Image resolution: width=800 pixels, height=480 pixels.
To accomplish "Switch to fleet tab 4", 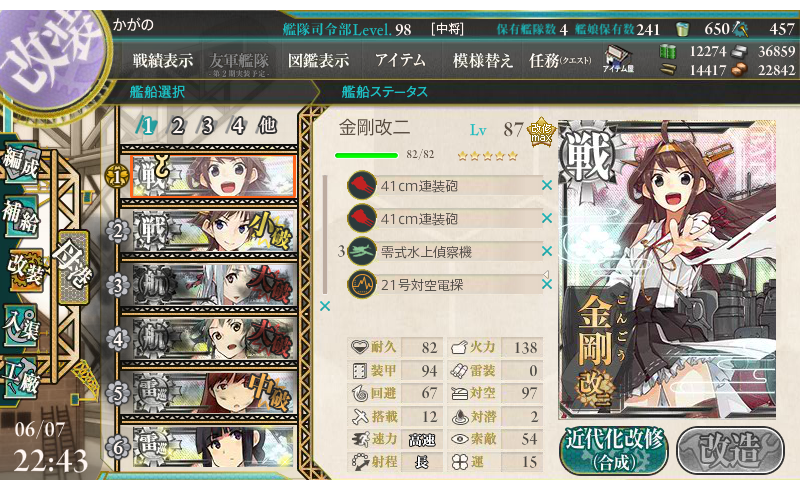I will coord(237,125).
